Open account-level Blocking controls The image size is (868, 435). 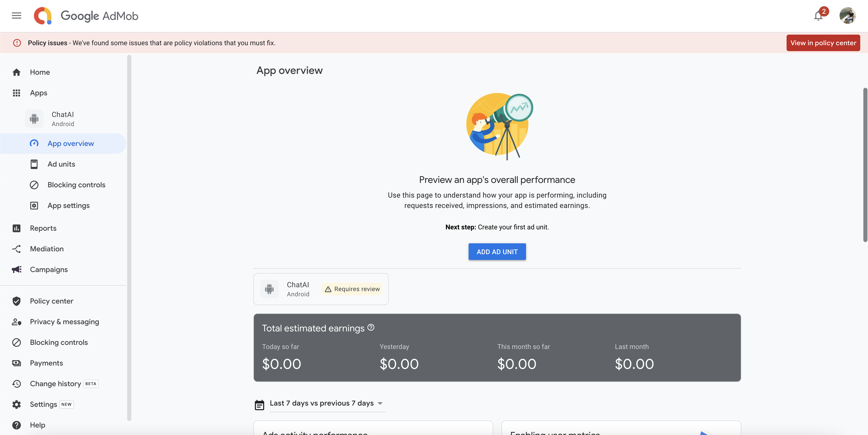coord(59,343)
